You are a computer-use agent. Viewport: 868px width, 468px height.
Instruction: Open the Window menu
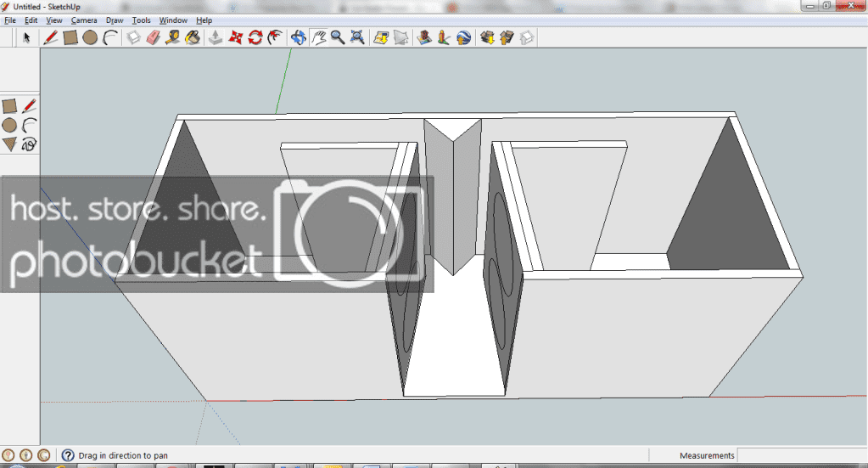click(x=173, y=20)
